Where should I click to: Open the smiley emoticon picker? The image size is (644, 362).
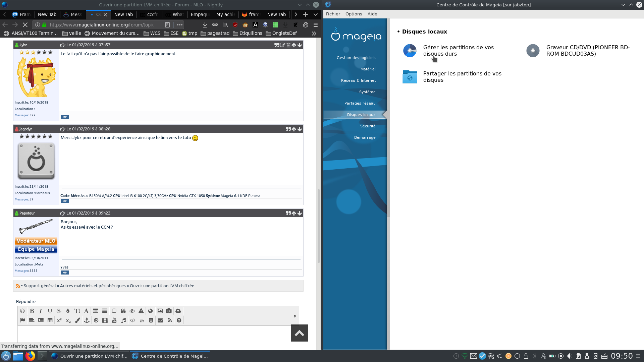[x=22, y=311]
